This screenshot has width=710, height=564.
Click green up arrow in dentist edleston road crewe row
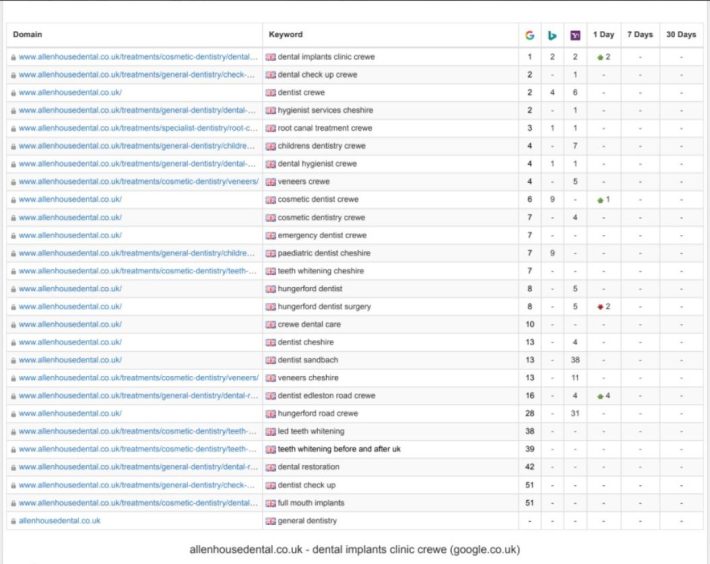coord(600,396)
